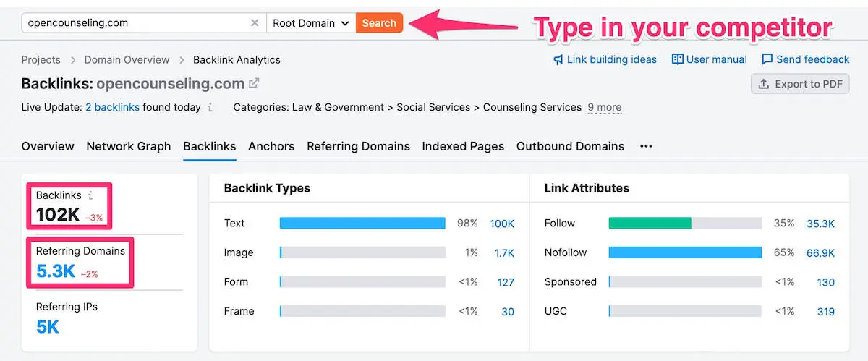
Task: Open the 2 backlinks found today link
Action: (x=112, y=108)
